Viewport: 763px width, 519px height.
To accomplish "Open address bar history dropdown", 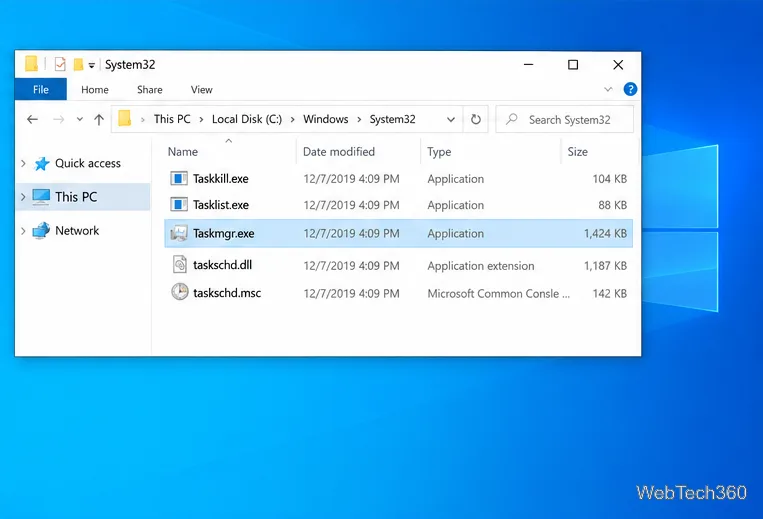I will 451,119.
